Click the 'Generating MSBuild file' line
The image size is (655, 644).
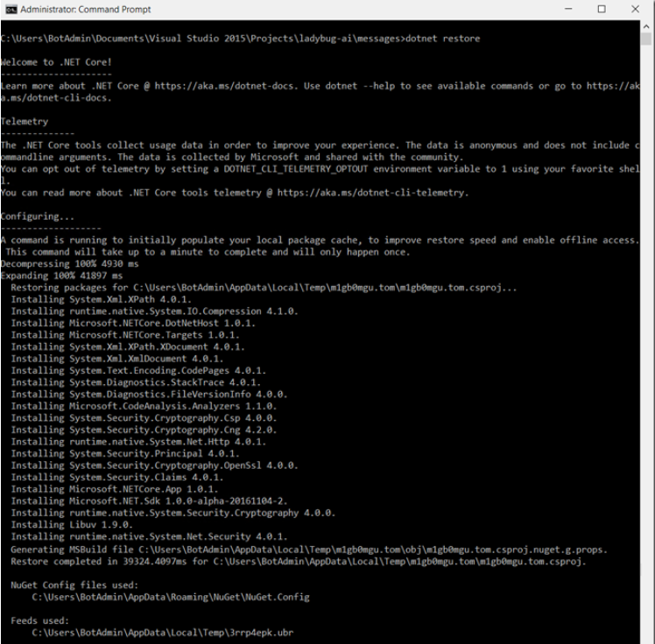pyautogui.click(x=309, y=549)
